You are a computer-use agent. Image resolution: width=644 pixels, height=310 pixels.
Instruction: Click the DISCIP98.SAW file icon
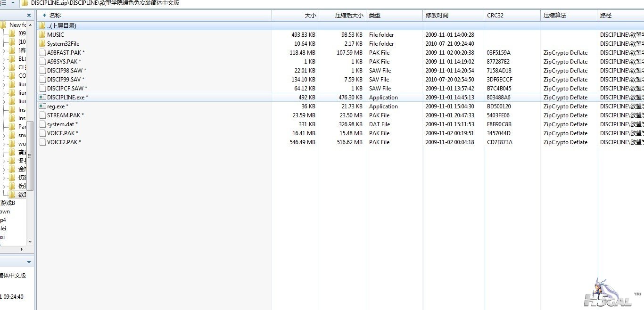(x=42, y=70)
